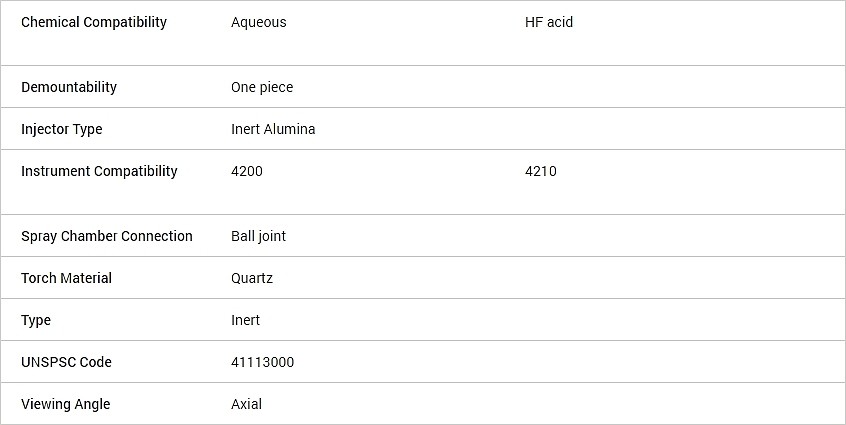846x425 pixels.
Task: Click the Viewing Angle label
Action: 65,405
